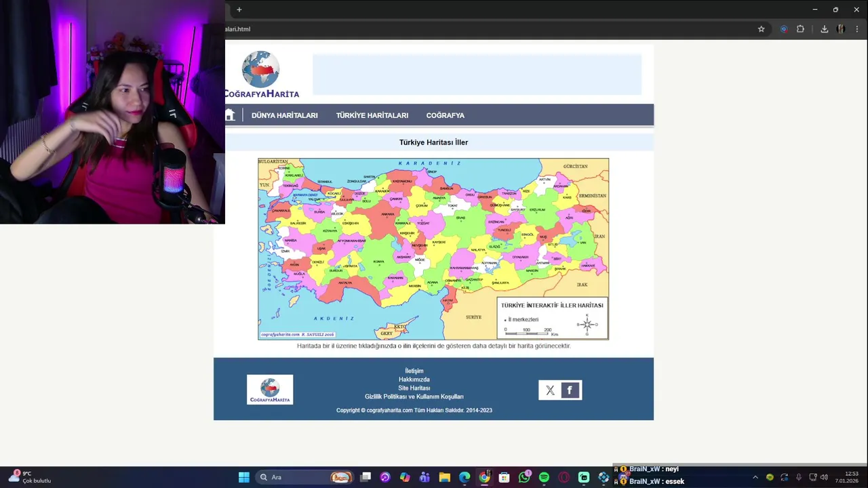This screenshot has width=868, height=488.
Task: Open Task View from the taskbar
Action: click(x=366, y=477)
